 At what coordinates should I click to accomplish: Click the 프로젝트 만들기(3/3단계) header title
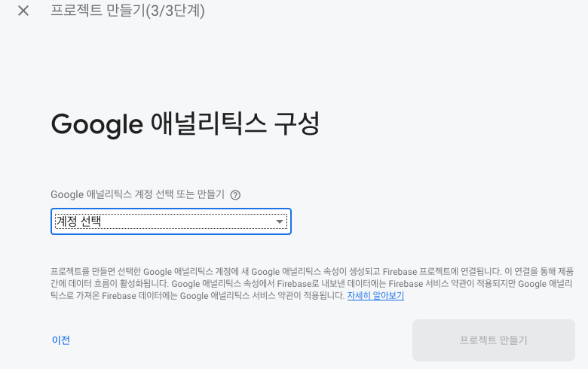(x=127, y=11)
